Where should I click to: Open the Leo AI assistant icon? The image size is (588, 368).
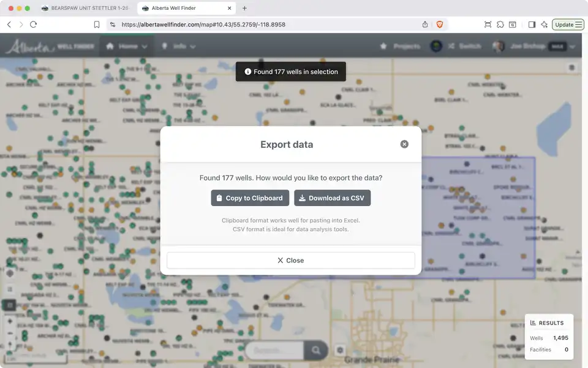point(544,25)
